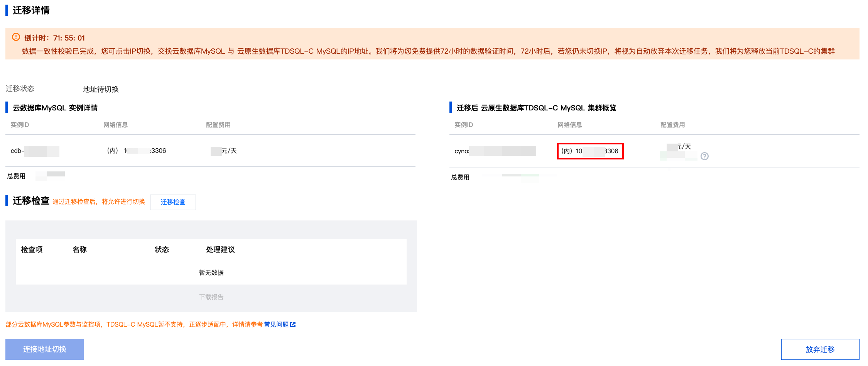This screenshot has height=366, width=868.
Task: Click the 网络信息 header in MySQL instance table
Action: click(x=115, y=125)
